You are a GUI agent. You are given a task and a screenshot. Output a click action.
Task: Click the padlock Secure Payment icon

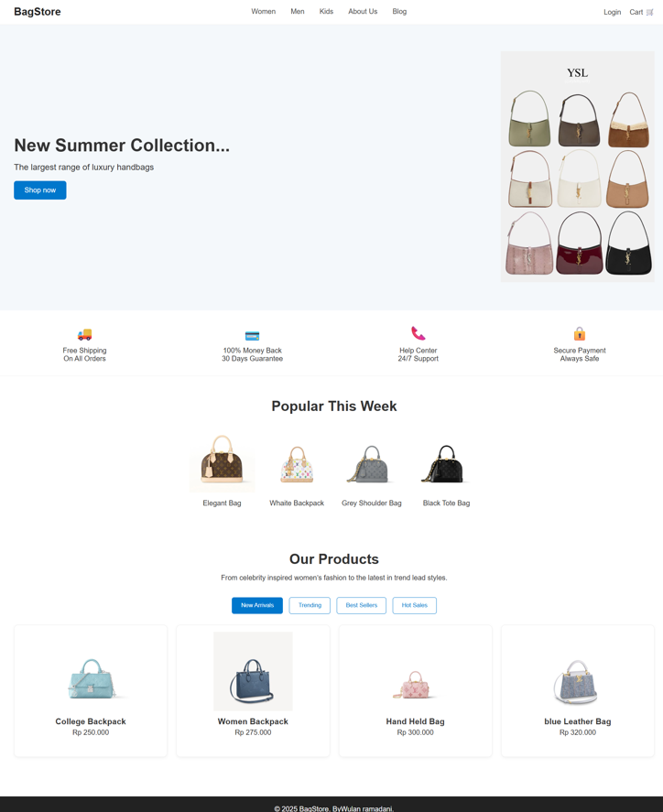pyautogui.click(x=580, y=333)
